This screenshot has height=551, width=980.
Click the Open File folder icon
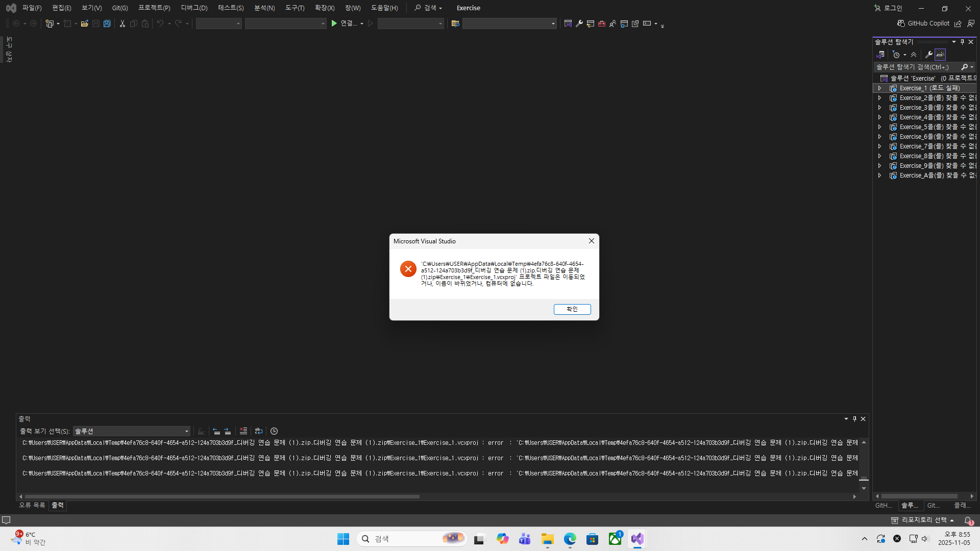click(x=85, y=23)
